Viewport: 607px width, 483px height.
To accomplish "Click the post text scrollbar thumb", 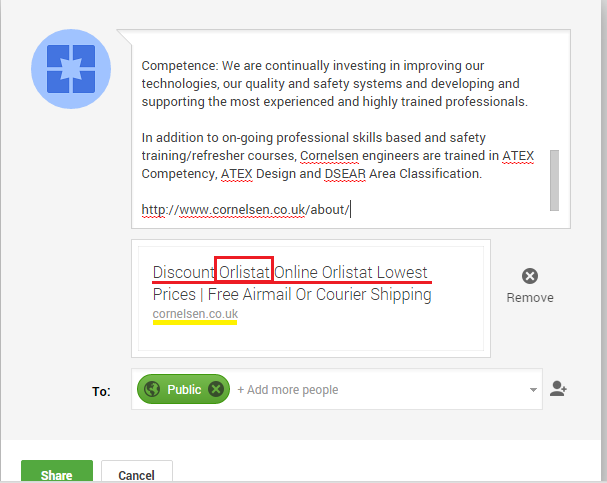I will tap(554, 180).
